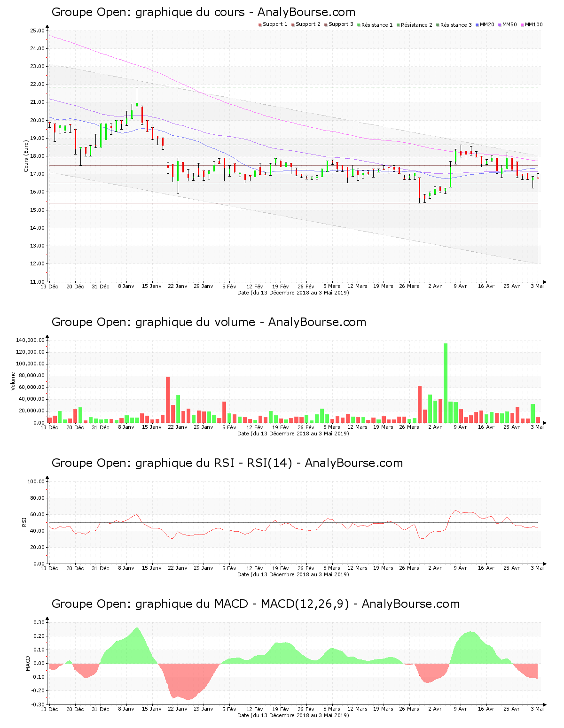Screen dimensions: 564x728
Task: Click the Support 1 legend swatch
Action: pyautogui.click(x=260, y=25)
